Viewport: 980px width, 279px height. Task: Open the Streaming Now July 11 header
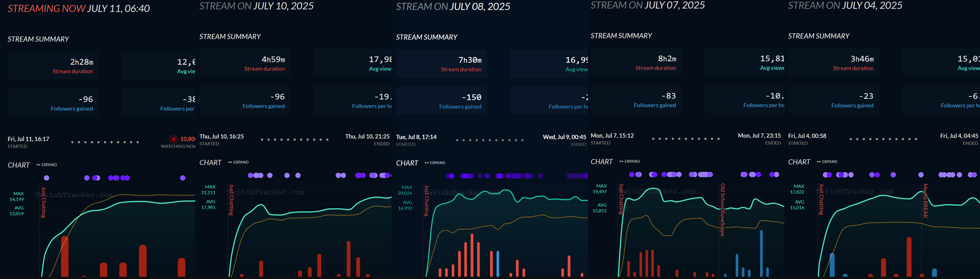(79, 8)
